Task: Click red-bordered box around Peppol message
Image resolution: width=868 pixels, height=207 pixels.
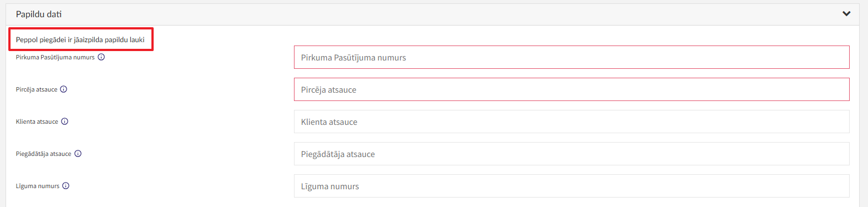Action: [81, 40]
